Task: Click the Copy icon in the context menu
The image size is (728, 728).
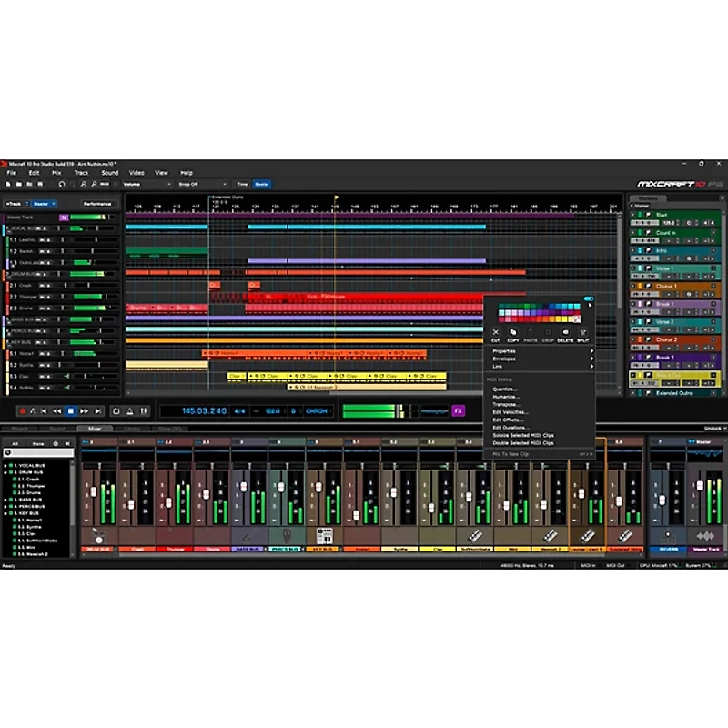Action: pyautogui.click(x=513, y=332)
